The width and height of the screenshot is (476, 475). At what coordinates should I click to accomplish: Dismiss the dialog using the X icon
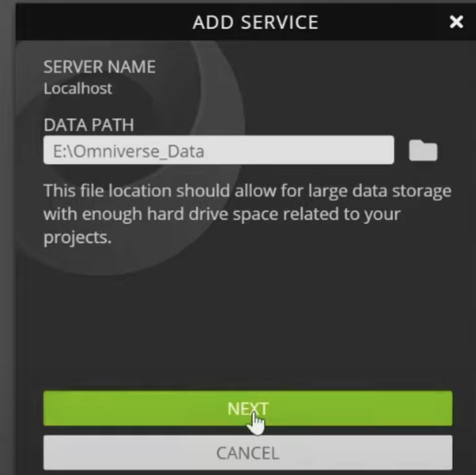coord(456,22)
